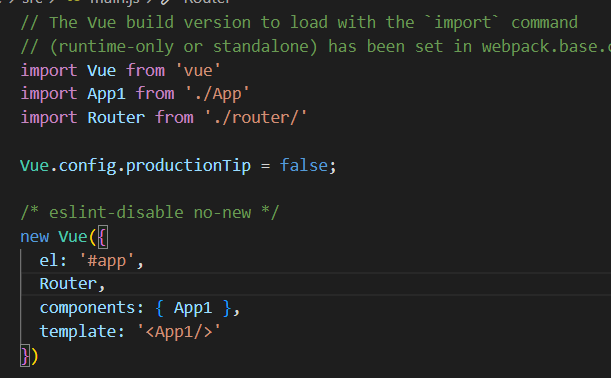The height and width of the screenshot is (378, 611).
Task: Click the Router symbol icon in breadcrumb
Action: tap(166, 2)
